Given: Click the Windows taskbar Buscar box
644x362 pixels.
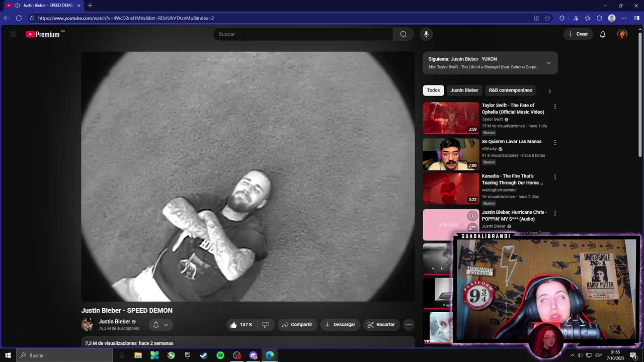Looking at the screenshot, I should 65,355.
